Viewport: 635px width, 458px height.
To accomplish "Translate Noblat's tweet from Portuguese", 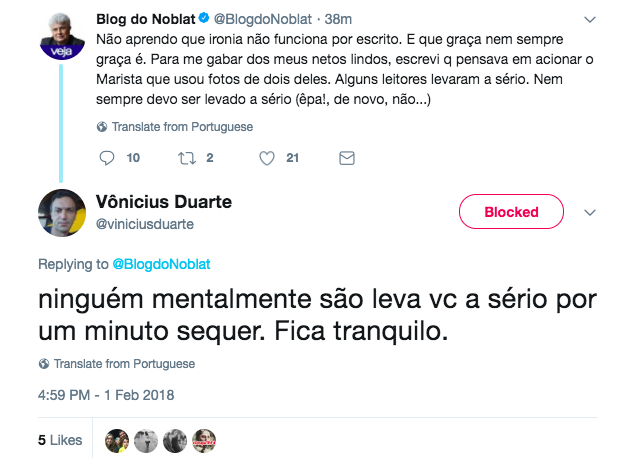I will [182, 128].
